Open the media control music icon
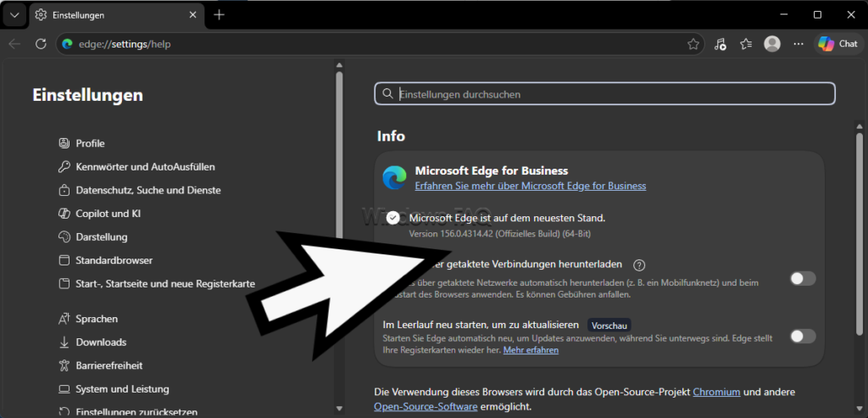 coord(720,44)
